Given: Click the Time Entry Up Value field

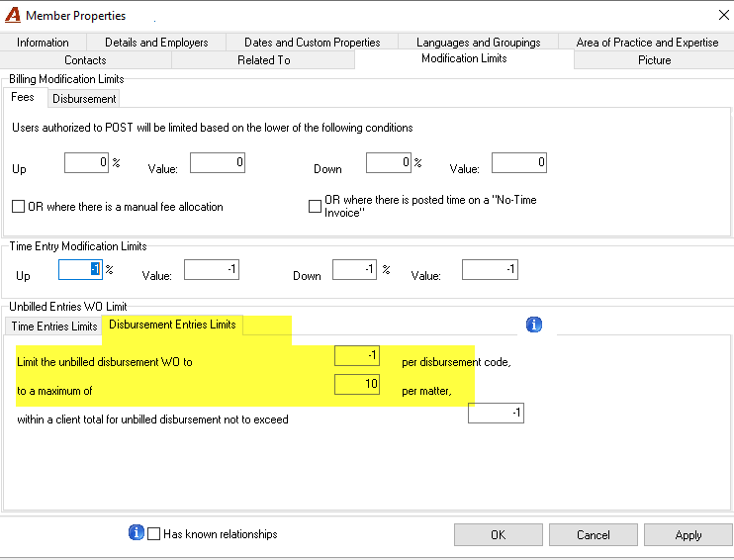Looking at the screenshot, I should point(212,270).
